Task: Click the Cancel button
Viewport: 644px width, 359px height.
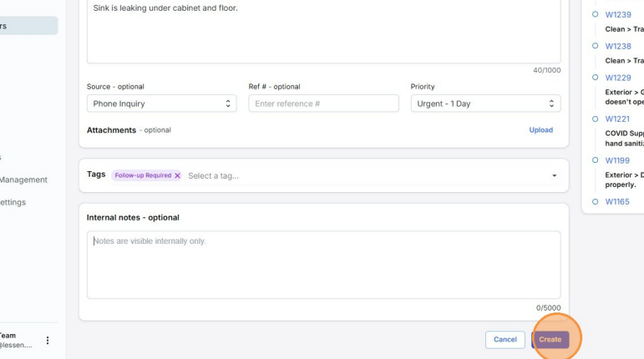Action: coord(505,340)
